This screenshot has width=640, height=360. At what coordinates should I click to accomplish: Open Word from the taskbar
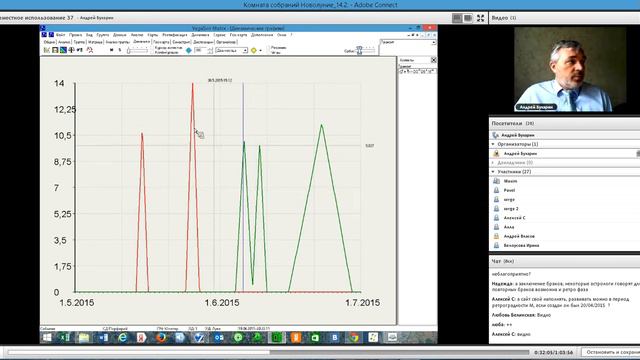click(104, 338)
